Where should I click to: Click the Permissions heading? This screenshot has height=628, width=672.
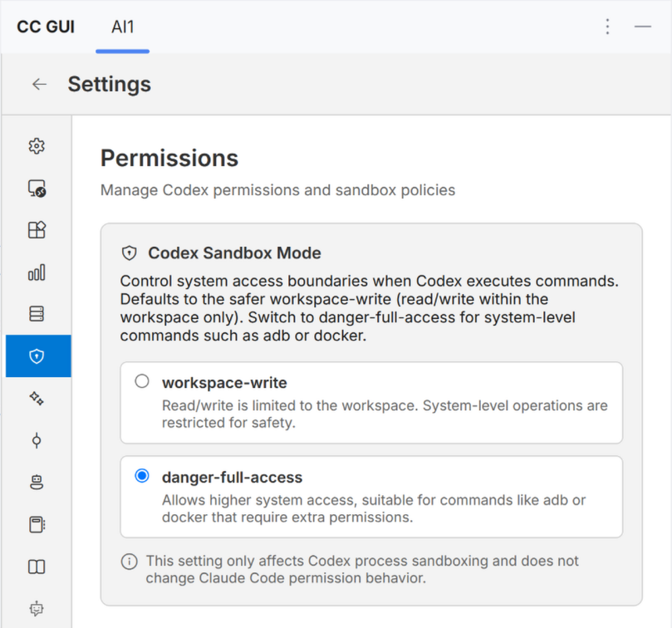[169, 158]
